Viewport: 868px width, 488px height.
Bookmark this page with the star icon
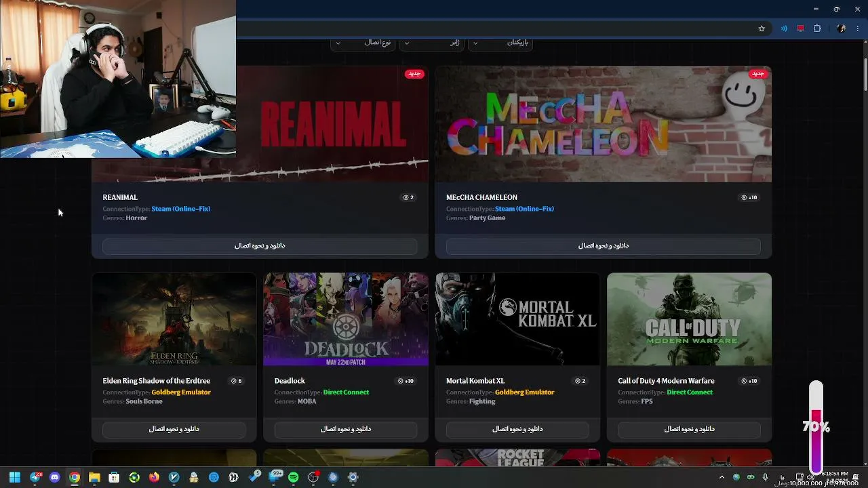[762, 28]
